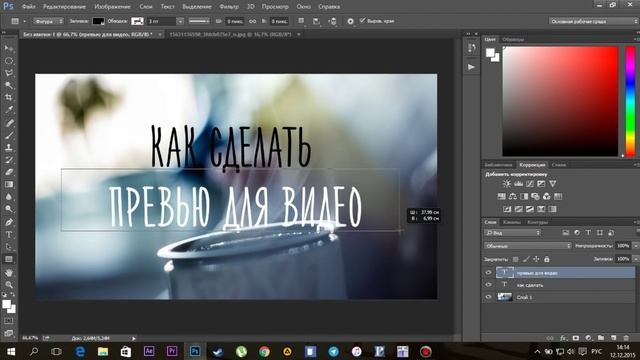The width and height of the screenshot is (640, 360).
Task: Switch to the 'Образцы' tab
Action: (x=513, y=39)
